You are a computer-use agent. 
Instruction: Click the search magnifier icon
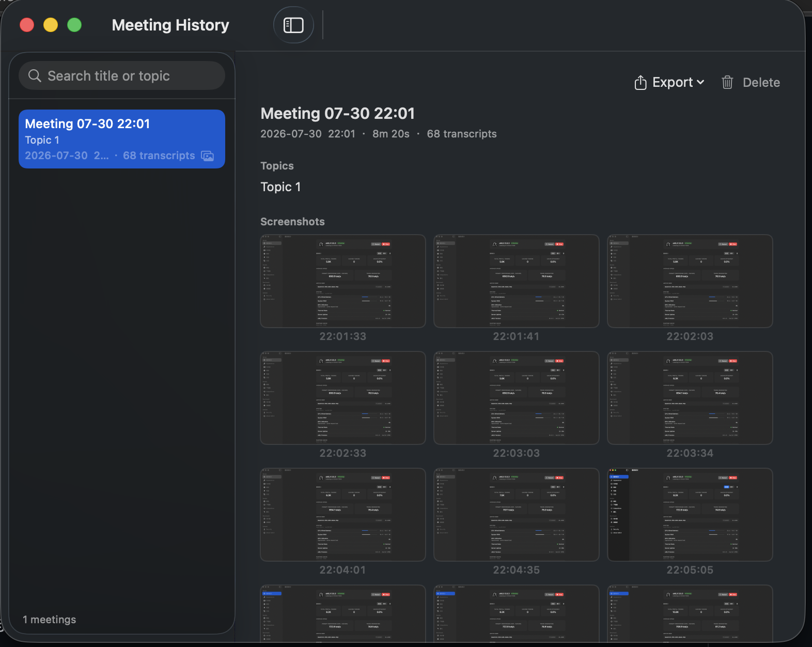click(x=35, y=76)
